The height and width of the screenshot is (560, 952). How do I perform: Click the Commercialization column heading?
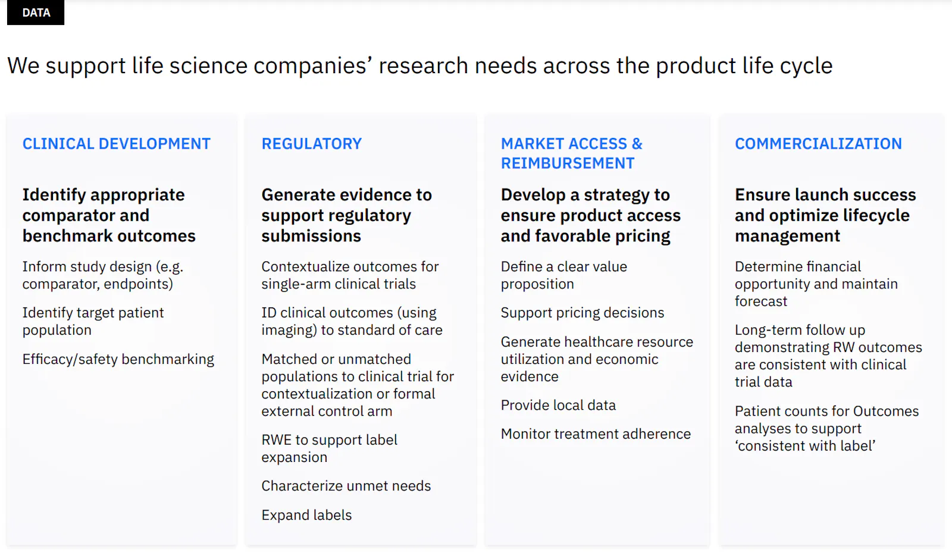(x=818, y=144)
